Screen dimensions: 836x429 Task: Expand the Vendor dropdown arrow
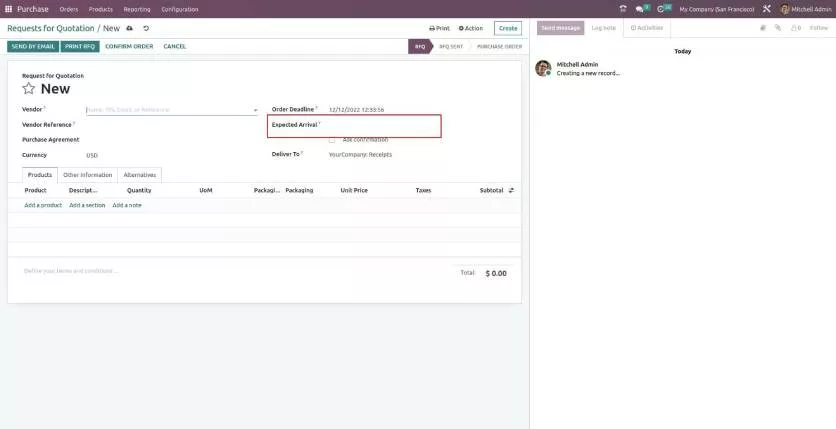[x=255, y=110]
